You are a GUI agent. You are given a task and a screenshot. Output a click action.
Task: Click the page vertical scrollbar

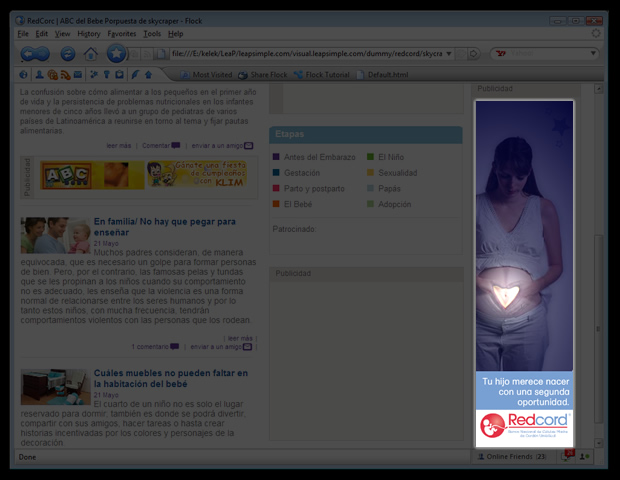(598, 300)
